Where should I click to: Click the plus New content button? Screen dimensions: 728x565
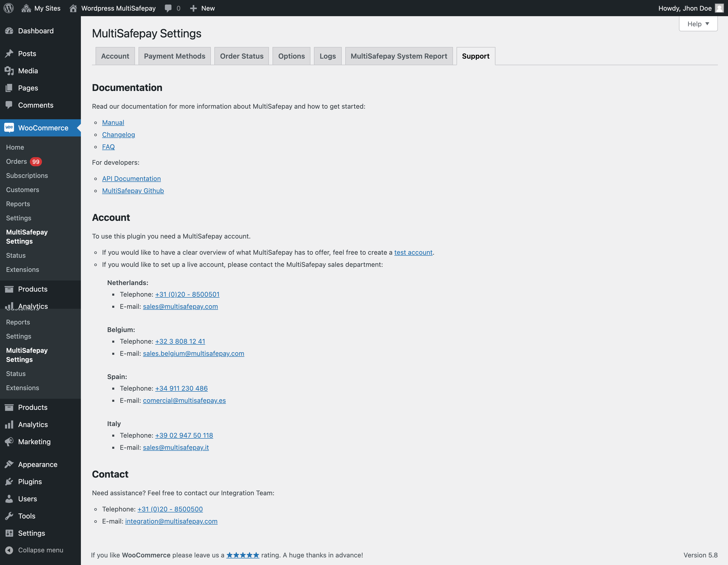coord(202,8)
